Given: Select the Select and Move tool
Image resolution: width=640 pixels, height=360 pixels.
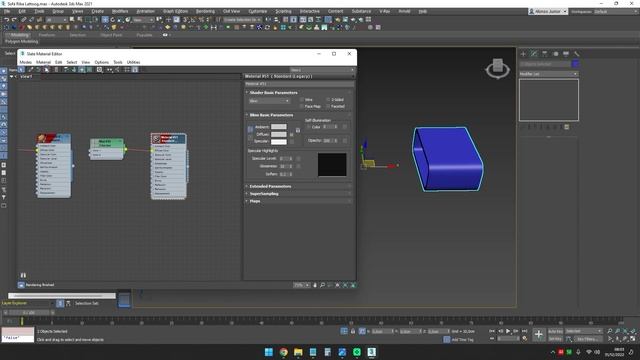Looking at the screenshot, I should click(105, 20).
